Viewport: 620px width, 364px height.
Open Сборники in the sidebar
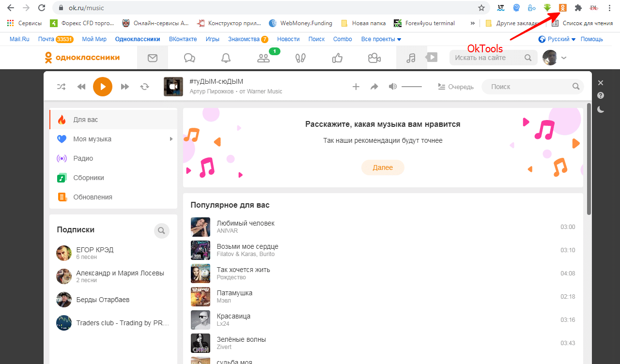pos(89,178)
